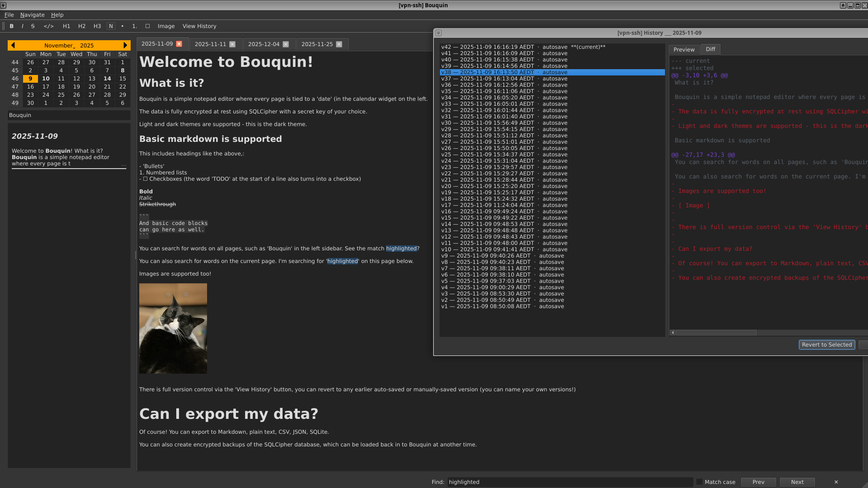Insert numbered list from toolbar
The image size is (868, 488).
pyautogui.click(x=134, y=26)
